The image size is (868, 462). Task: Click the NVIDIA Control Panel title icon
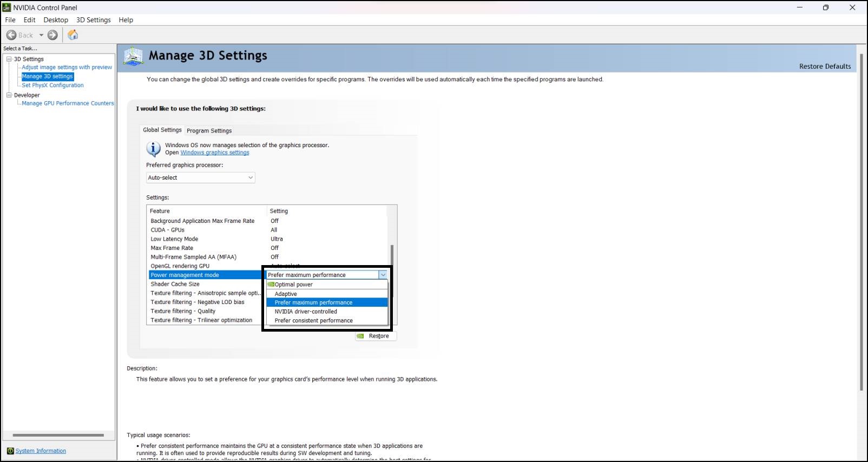6,8
